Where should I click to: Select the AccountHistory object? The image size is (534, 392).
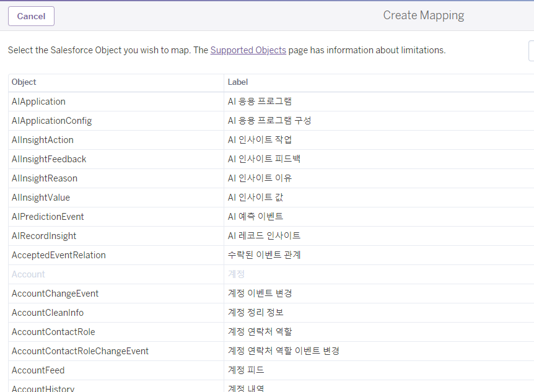tap(43, 388)
